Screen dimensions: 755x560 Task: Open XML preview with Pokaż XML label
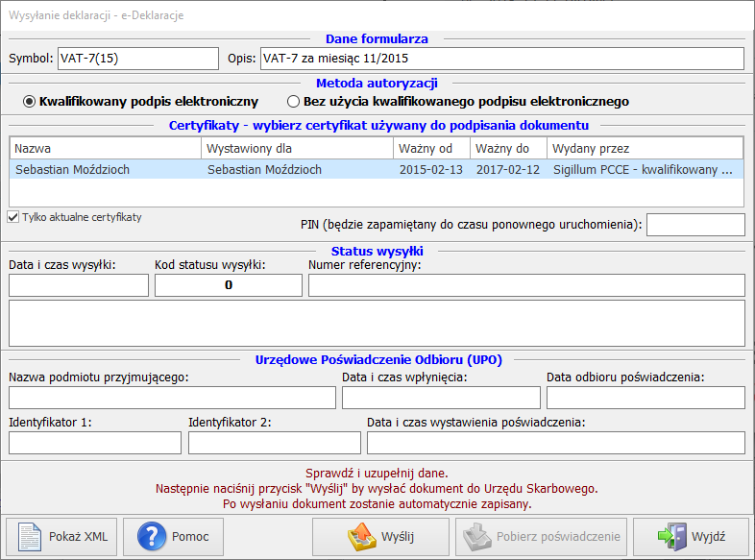point(78,537)
